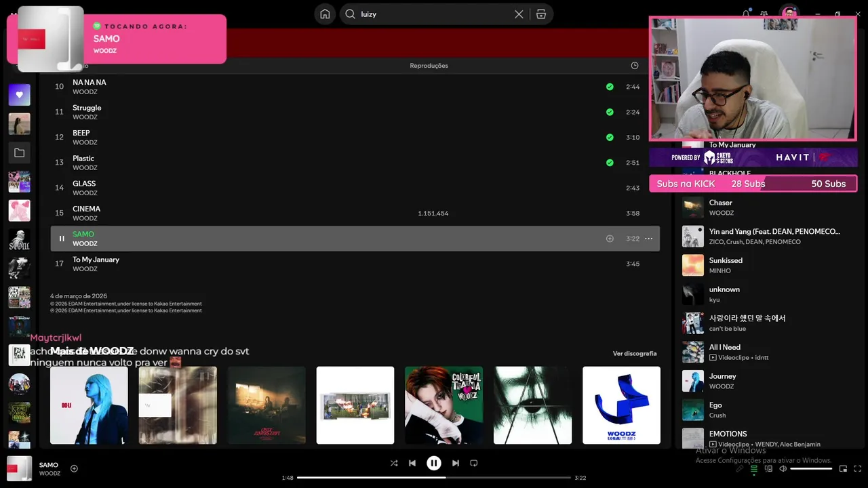Select track 17 To My January
Screen dimensions: 868x488
pyautogui.click(x=355, y=264)
